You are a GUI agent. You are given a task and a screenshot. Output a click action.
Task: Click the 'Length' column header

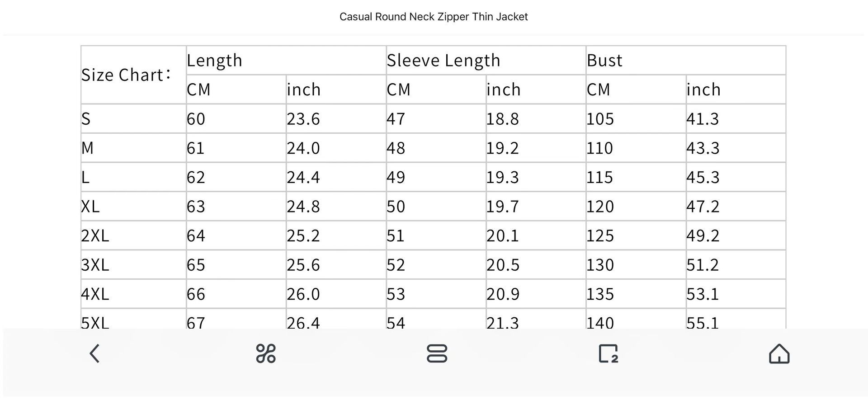[214, 60]
